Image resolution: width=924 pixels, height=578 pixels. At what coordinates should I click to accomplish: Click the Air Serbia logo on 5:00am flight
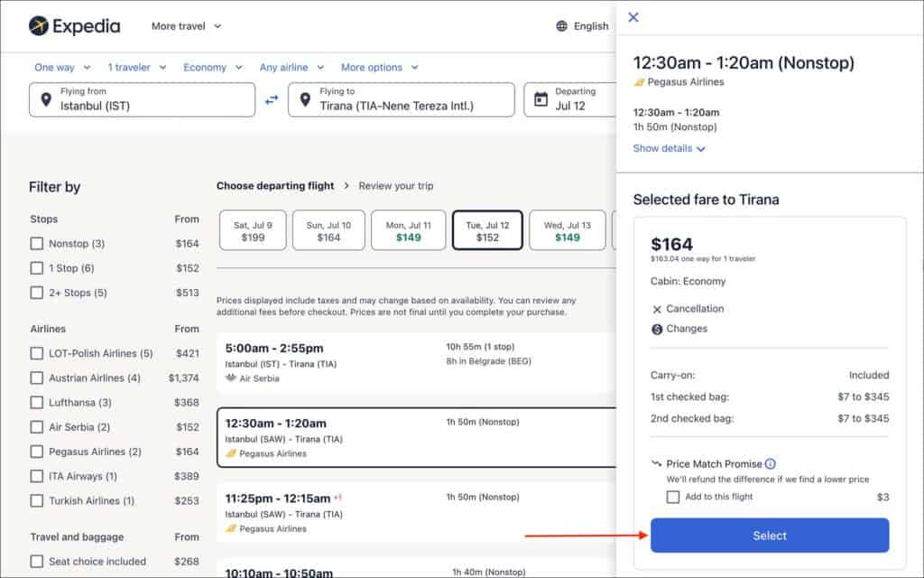click(x=231, y=378)
